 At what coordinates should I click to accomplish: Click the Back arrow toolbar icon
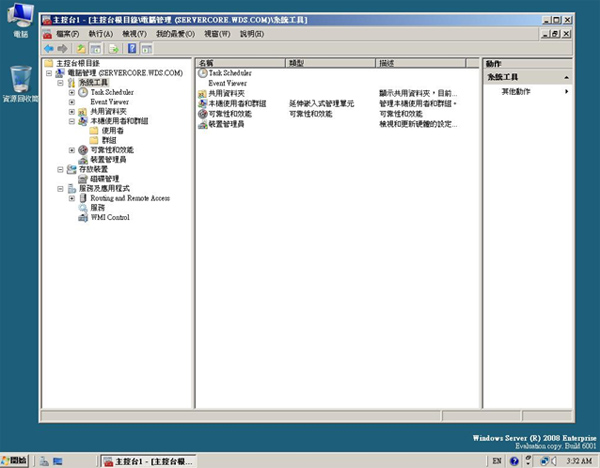(48, 48)
